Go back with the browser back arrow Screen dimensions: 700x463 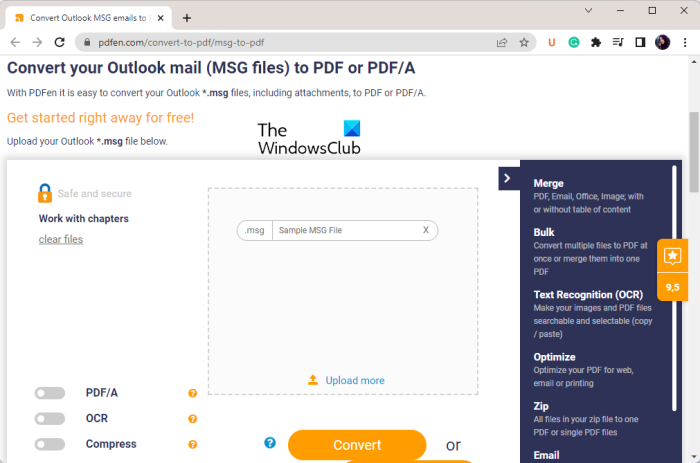(15, 42)
